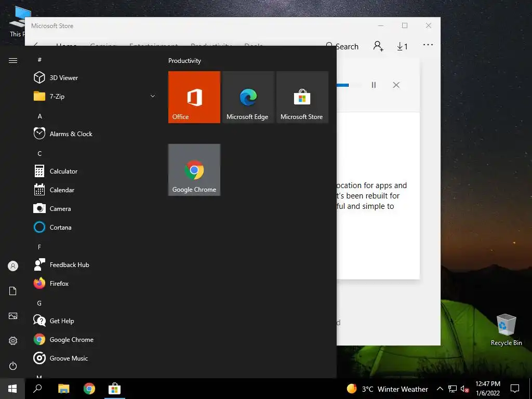Open the network tray icon
The height and width of the screenshot is (399, 532).
(x=453, y=389)
